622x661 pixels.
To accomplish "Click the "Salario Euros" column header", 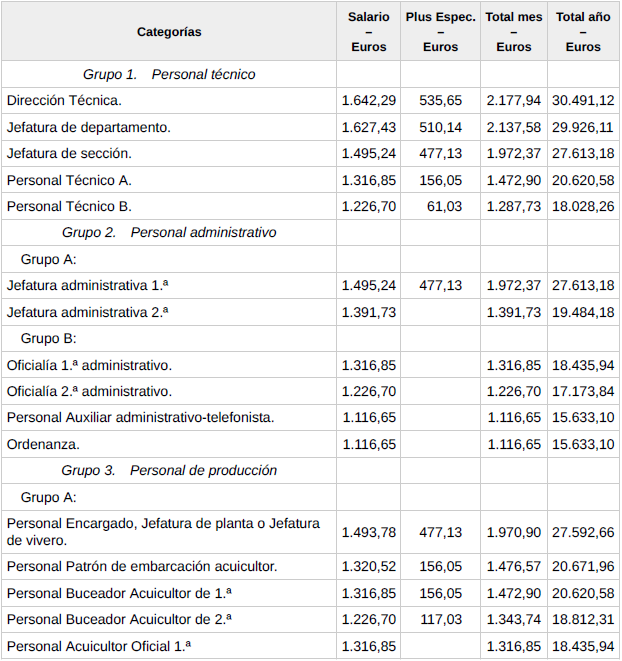I will point(368,32).
